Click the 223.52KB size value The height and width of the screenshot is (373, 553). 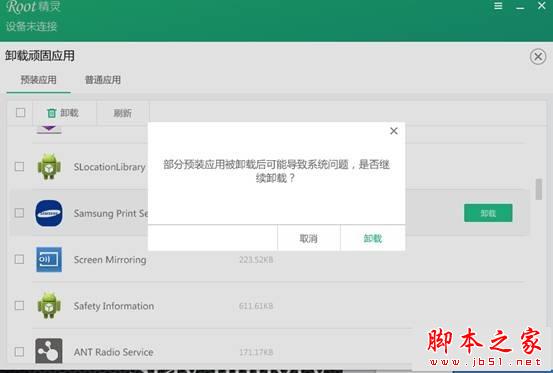tap(256, 260)
